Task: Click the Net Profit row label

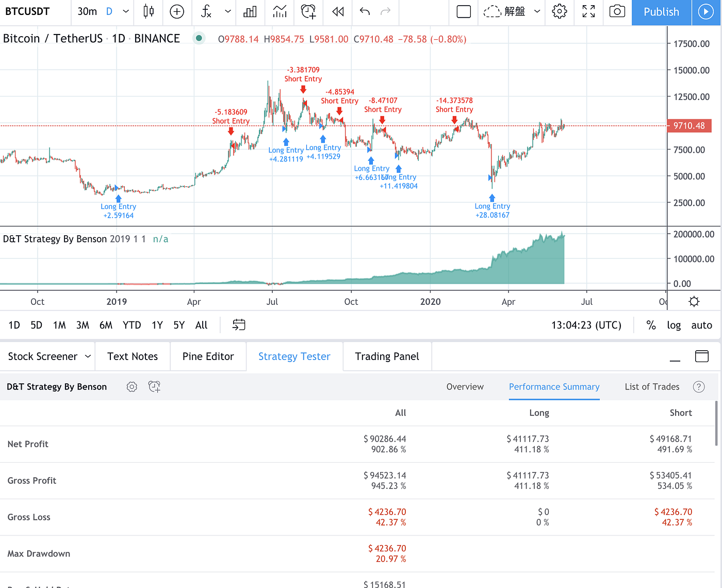Action: (x=28, y=444)
